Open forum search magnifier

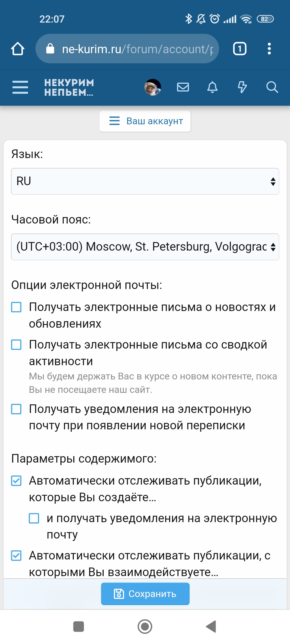point(272,87)
